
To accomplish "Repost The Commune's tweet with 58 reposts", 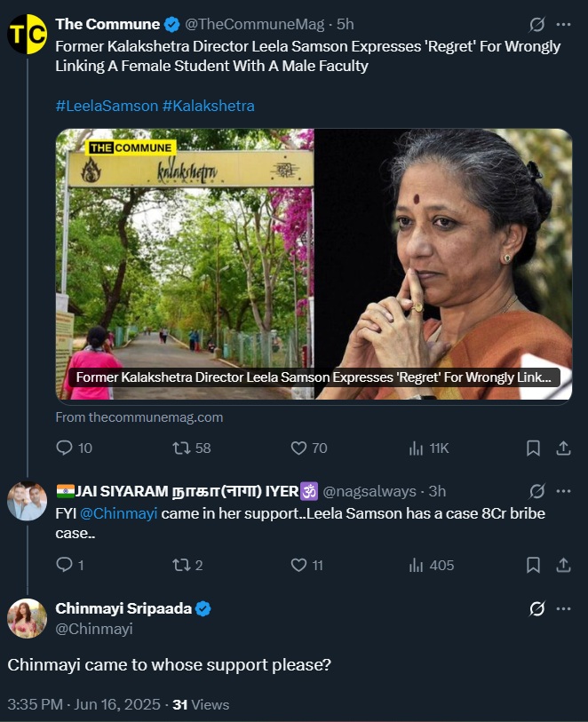I will pos(180,448).
